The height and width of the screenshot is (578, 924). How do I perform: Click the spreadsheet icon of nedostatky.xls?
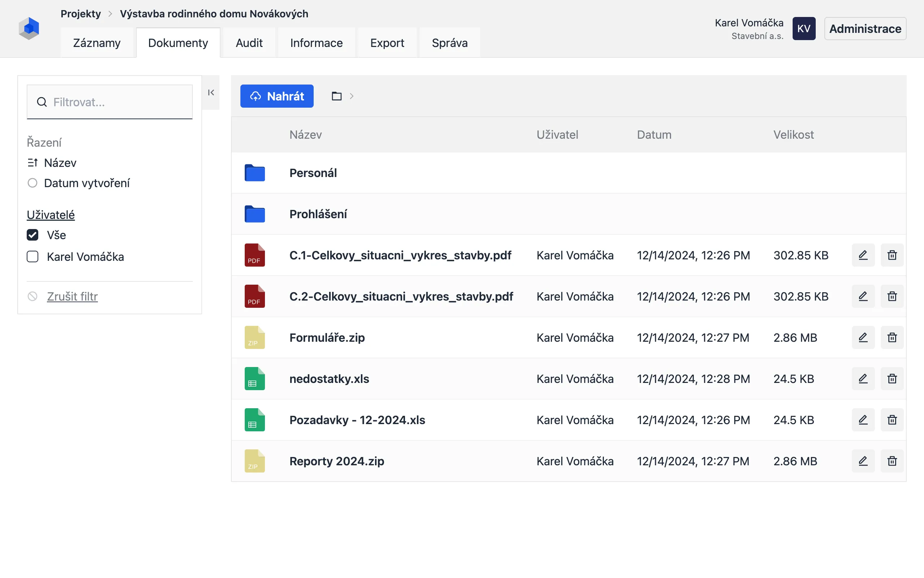pyautogui.click(x=255, y=379)
